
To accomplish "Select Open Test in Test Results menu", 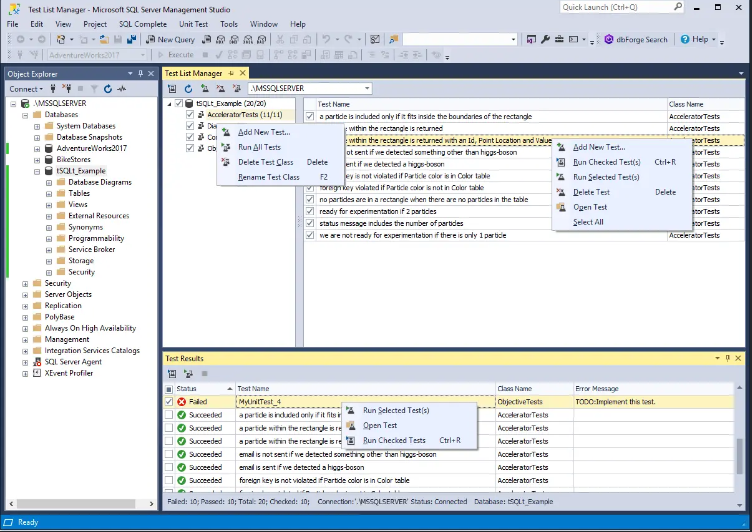I will [x=410, y=426].
